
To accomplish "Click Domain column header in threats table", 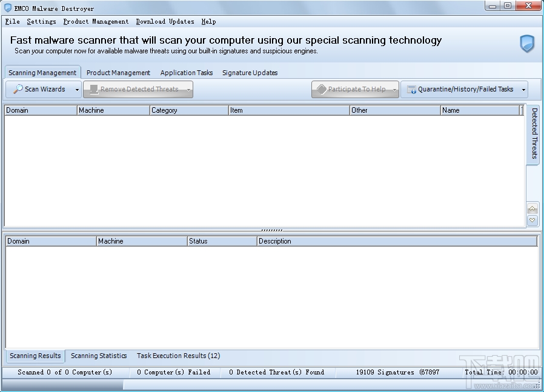I will click(x=41, y=110).
